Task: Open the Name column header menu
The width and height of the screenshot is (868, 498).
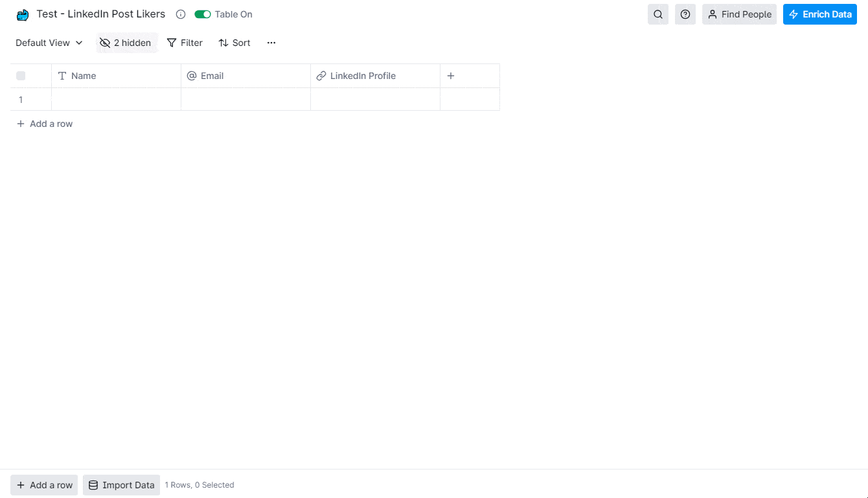Action: 116,76
